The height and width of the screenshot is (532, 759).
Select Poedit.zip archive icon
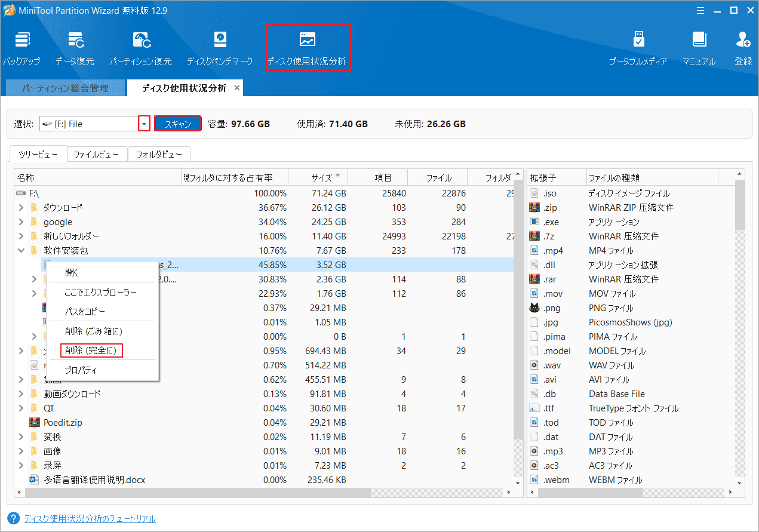click(x=35, y=423)
